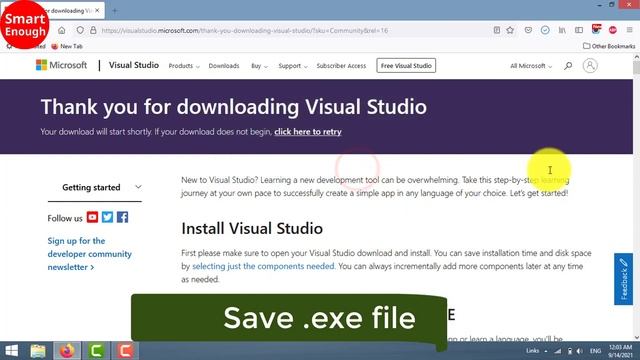Toggle reader view icon in address bar

click(497, 30)
